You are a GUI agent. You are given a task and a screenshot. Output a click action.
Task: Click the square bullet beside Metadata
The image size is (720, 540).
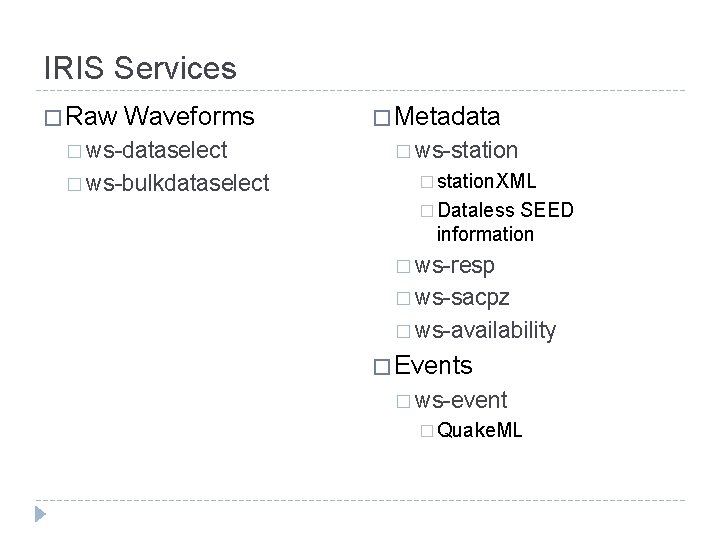point(381,118)
